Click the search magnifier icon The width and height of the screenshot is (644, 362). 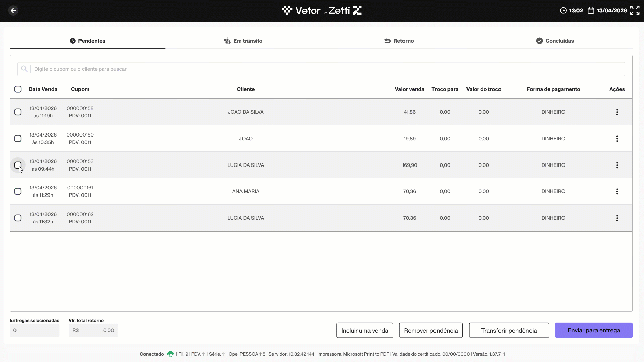(24, 69)
